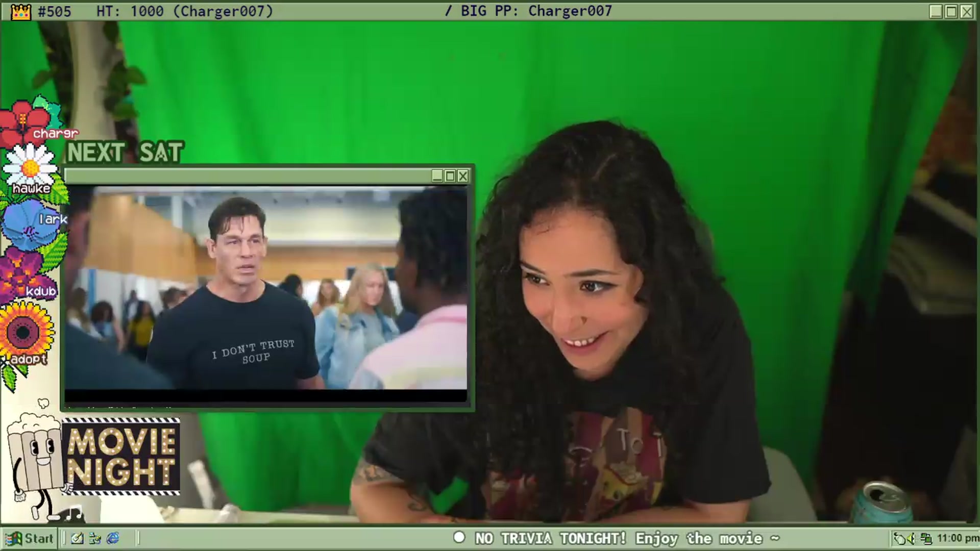The image size is (980, 551).
Task: Minimize the movie player window
Action: click(437, 176)
